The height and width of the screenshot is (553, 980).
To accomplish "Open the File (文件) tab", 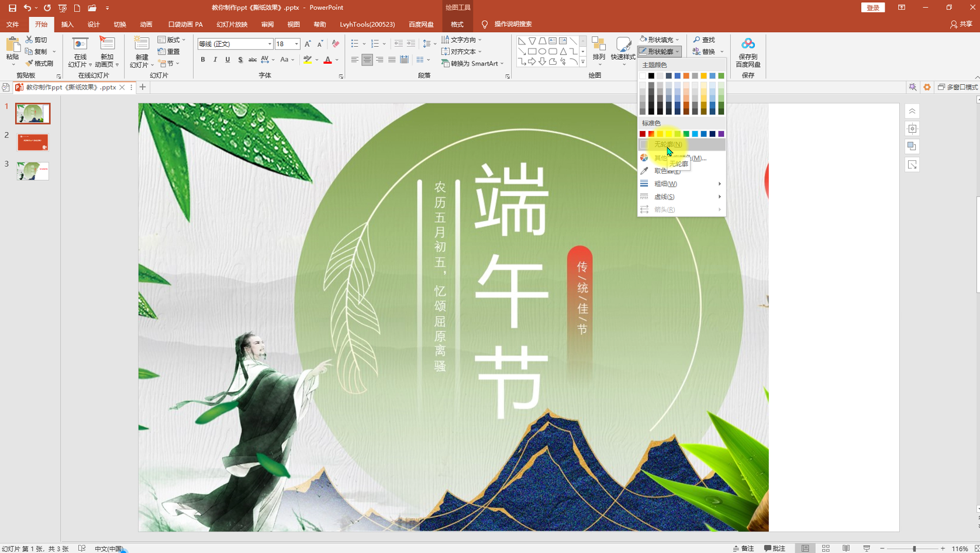I will coord(12,25).
